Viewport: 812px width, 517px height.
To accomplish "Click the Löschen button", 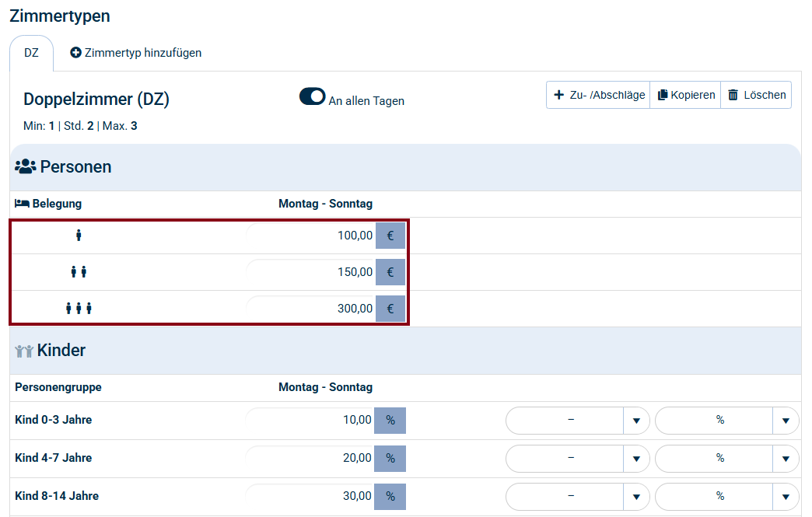I will [x=756, y=95].
